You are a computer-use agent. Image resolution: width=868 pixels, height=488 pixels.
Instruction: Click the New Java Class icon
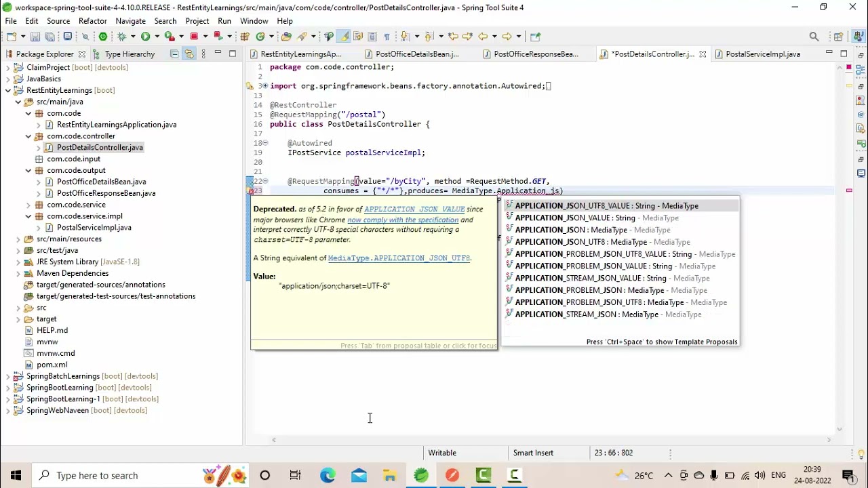[x=260, y=36]
